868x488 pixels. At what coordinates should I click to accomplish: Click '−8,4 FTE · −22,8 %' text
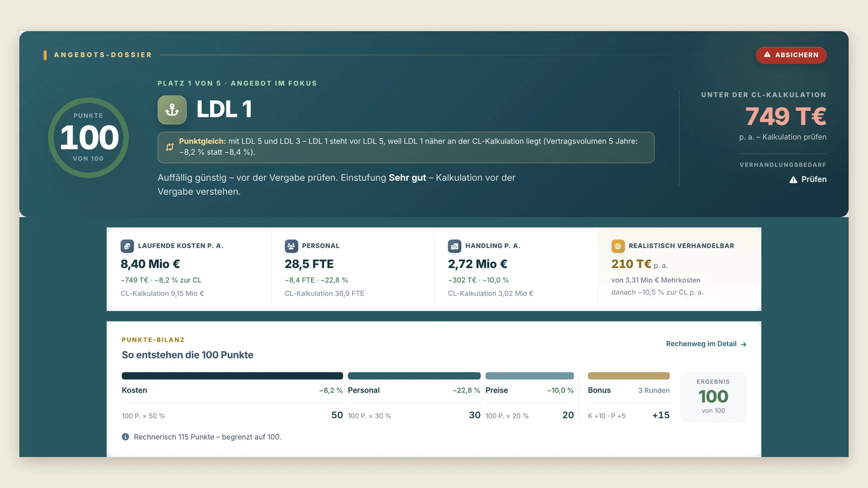point(316,280)
